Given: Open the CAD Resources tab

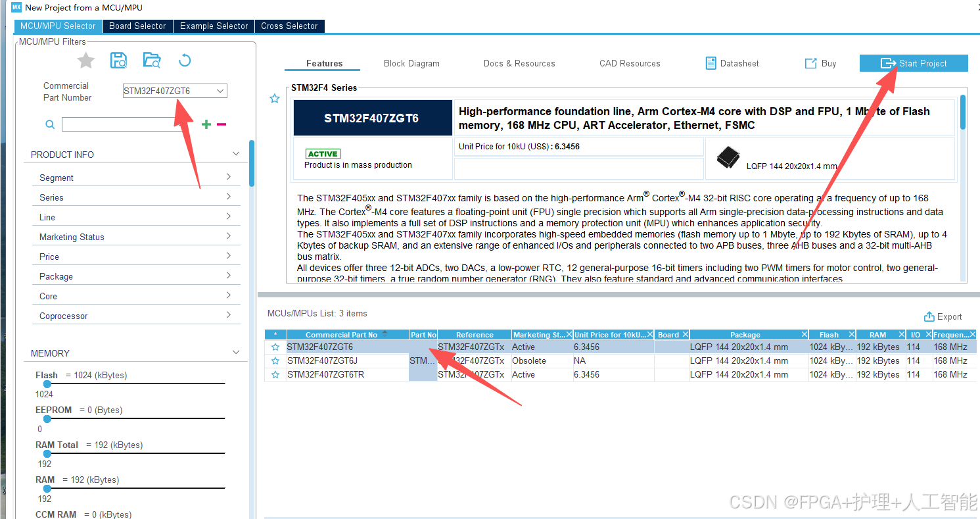Looking at the screenshot, I should click(x=630, y=63).
